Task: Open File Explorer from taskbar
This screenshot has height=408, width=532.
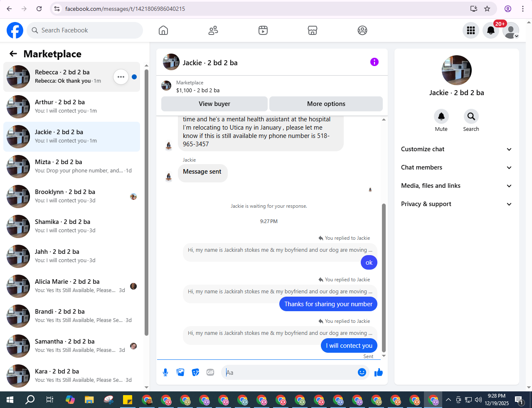Action: click(x=89, y=400)
